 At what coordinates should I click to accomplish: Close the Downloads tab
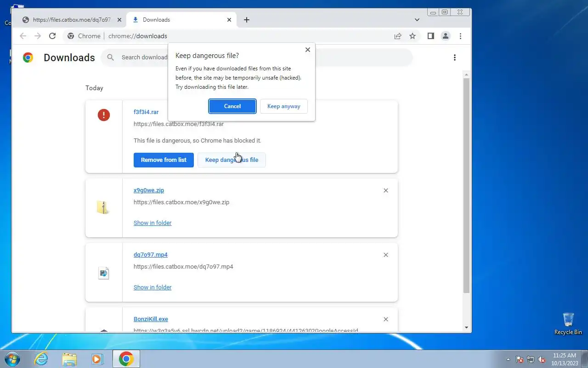click(229, 20)
